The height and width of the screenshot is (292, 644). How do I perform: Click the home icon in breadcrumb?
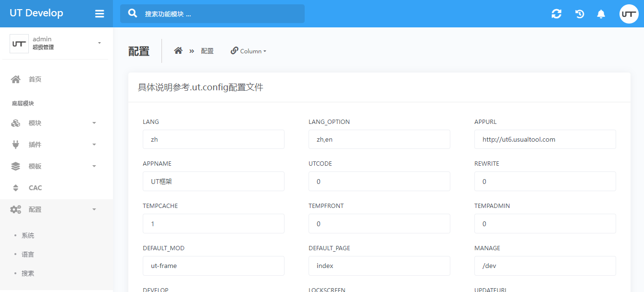178,51
